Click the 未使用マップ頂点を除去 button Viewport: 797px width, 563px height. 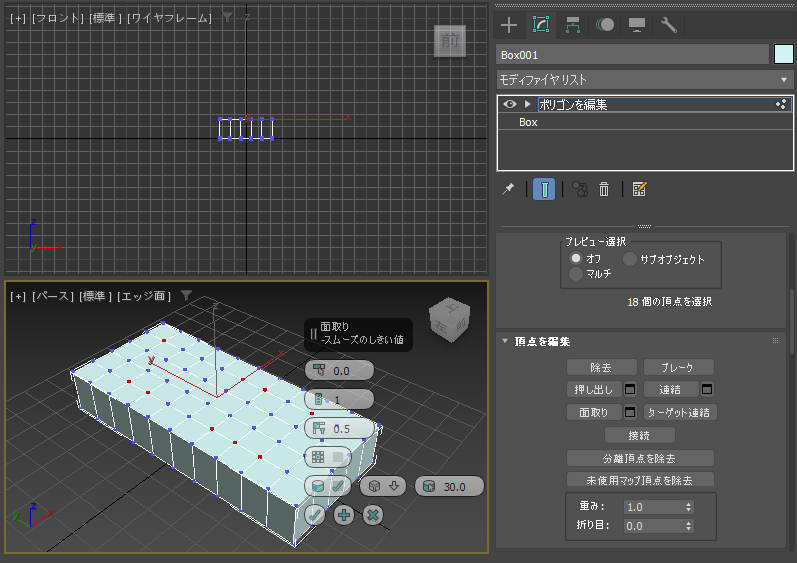tap(640, 480)
